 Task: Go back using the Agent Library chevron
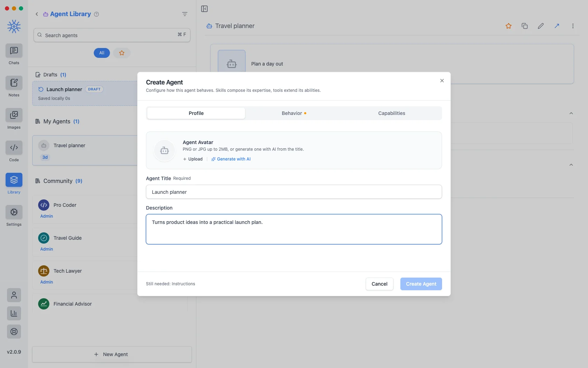pyautogui.click(x=37, y=14)
